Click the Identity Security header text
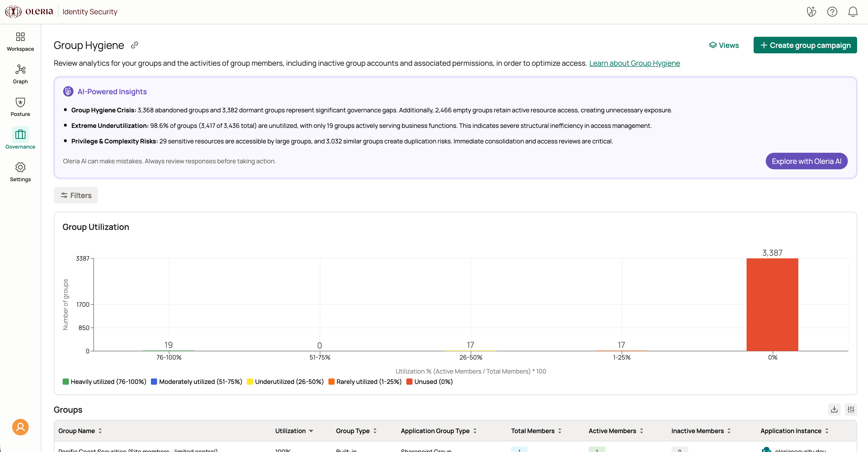This screenshot has height=452, width=868. pos(90,12)
